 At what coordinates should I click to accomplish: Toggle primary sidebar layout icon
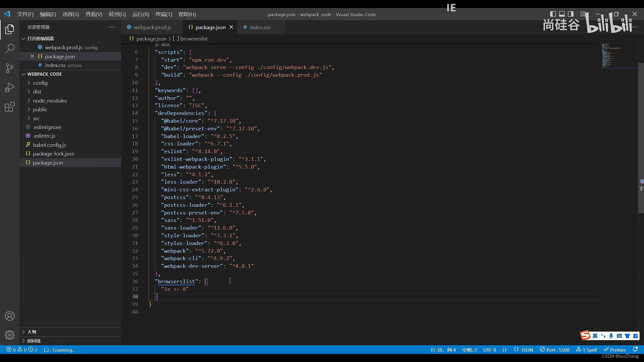pos(553,14)
